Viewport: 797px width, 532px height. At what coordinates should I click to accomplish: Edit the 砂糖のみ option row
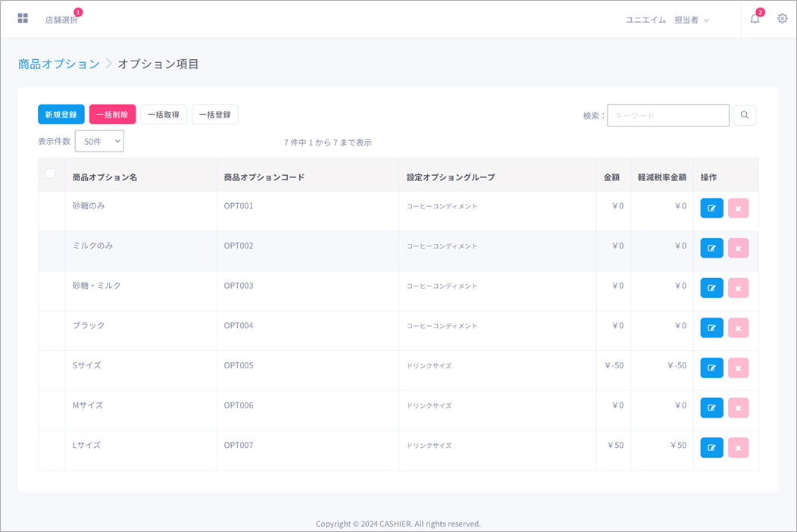(711, 208)
